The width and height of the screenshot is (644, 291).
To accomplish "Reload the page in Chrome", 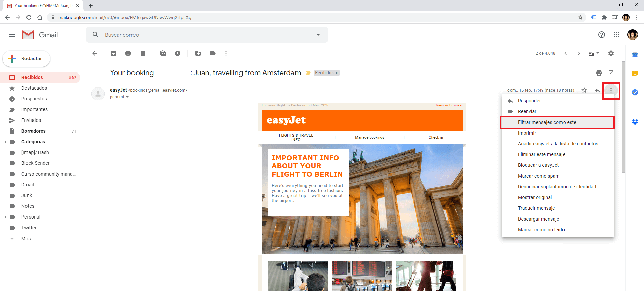I will point(29,17).
